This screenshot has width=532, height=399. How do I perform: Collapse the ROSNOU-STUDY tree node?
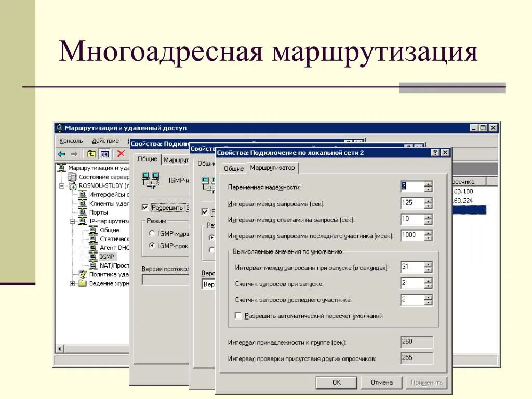[x=62, y=186]
